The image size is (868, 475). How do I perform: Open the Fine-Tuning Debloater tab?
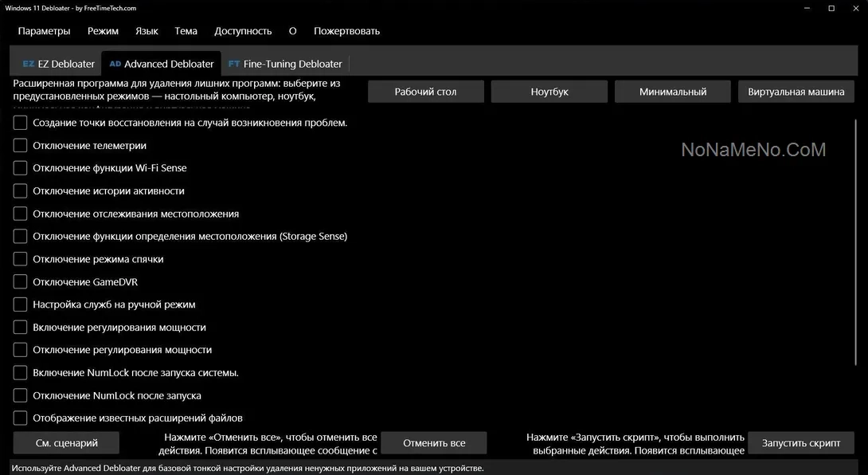click(285, 64)
